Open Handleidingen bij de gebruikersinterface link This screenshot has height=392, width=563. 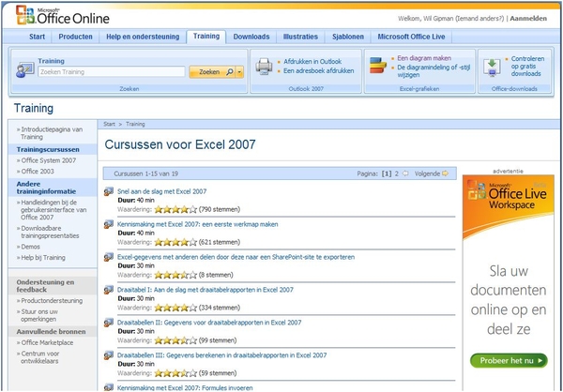[53, 210]
